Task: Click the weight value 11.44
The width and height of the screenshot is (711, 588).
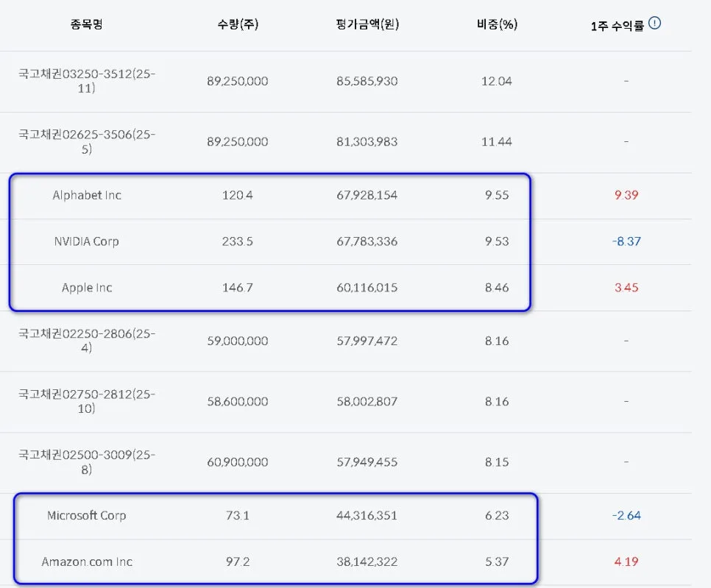Action: (497, 142)
